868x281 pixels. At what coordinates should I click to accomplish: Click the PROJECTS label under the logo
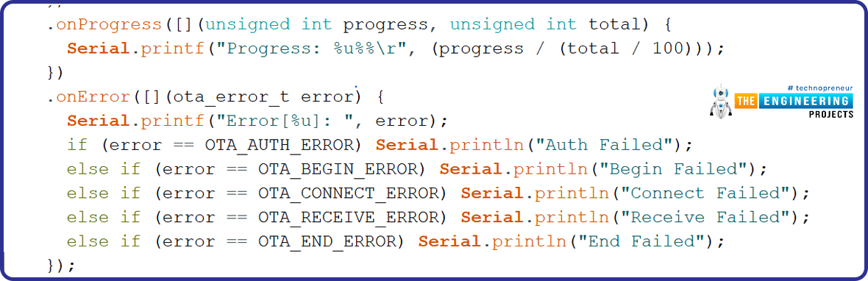831,114
